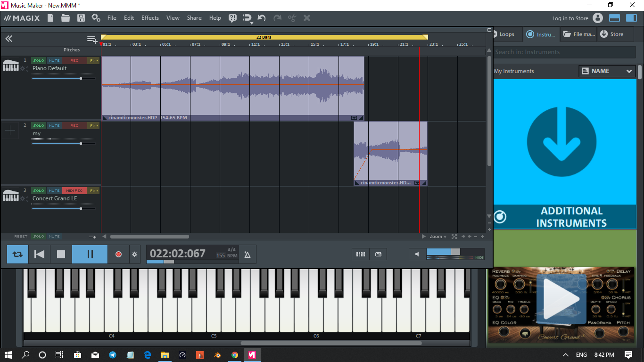Click the delete X icon in the toolbar
Viewport: 644px width, 362px height.
pos(307,18)
